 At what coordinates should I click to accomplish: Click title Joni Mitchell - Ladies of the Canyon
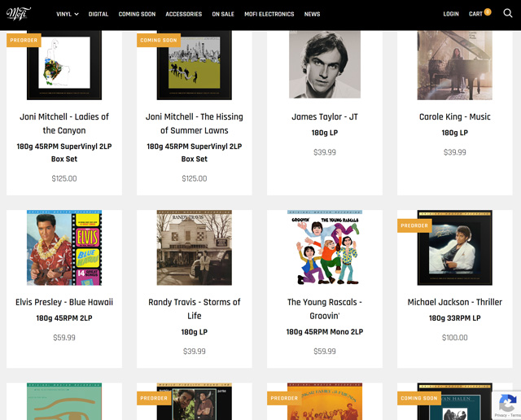64,124
